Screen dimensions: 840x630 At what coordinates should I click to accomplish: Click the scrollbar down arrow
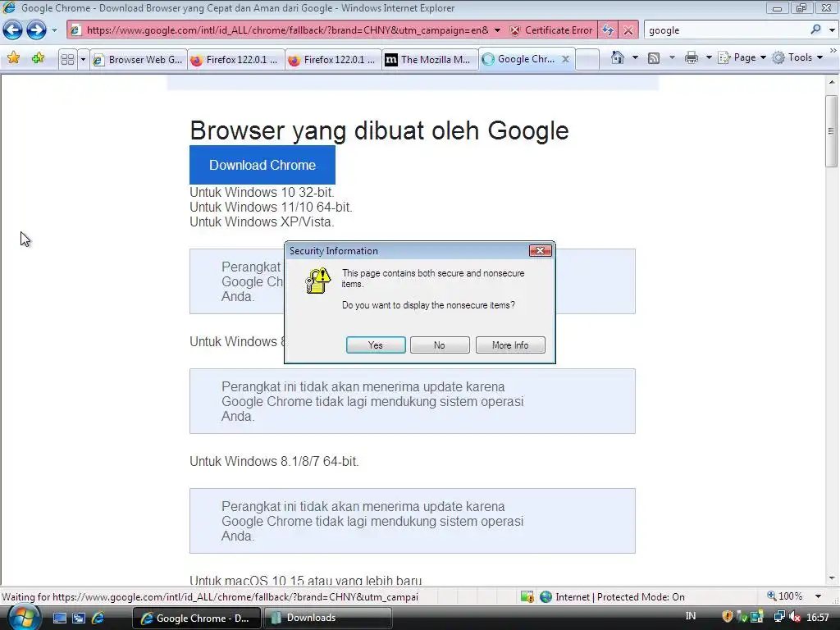(832, 578)
